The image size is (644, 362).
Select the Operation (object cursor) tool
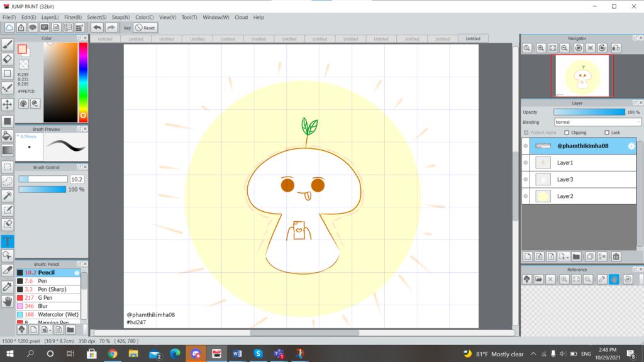click(x=8, y=256)
